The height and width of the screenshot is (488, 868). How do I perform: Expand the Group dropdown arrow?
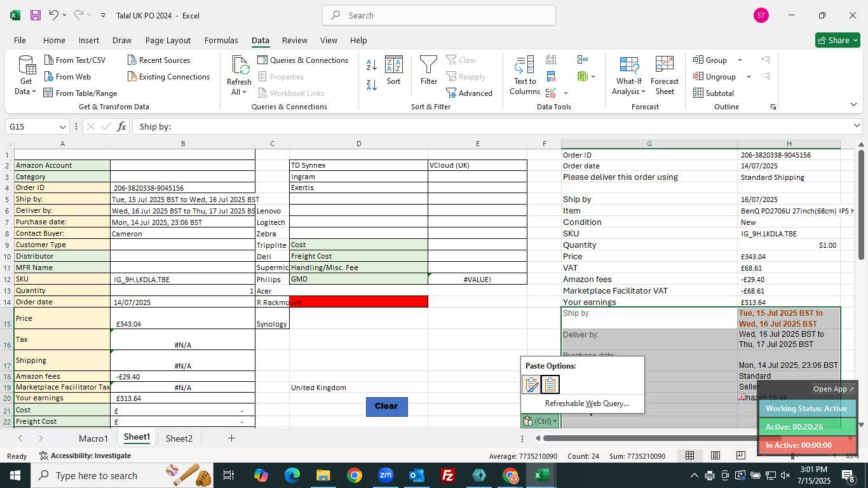point(740,60)
